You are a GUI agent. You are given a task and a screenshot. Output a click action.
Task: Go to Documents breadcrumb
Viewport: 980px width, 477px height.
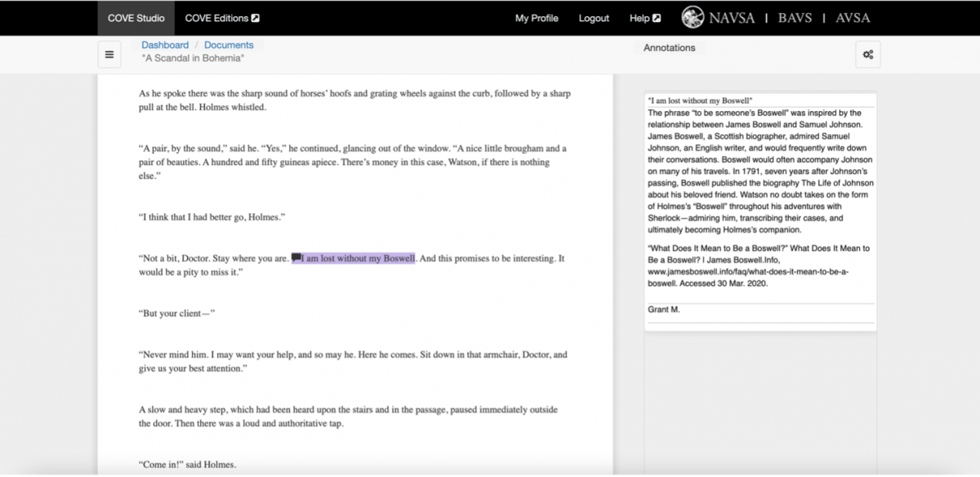[229, 45]
